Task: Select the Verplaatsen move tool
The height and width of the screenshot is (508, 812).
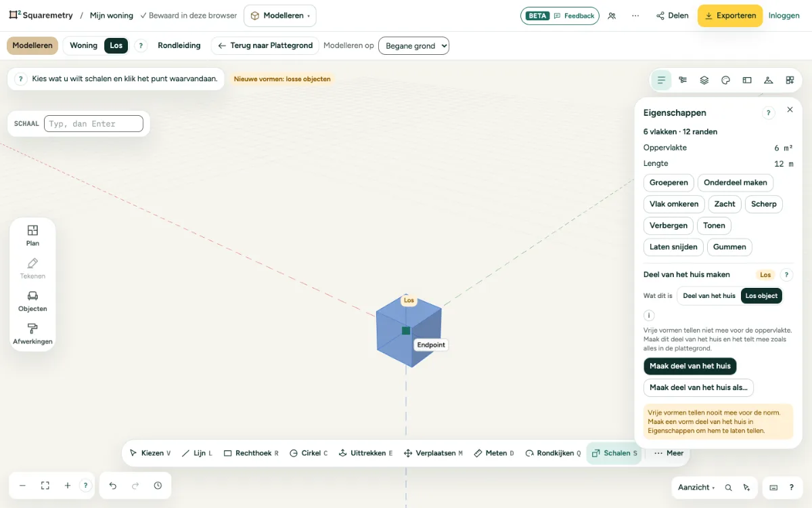Action: 433,453
